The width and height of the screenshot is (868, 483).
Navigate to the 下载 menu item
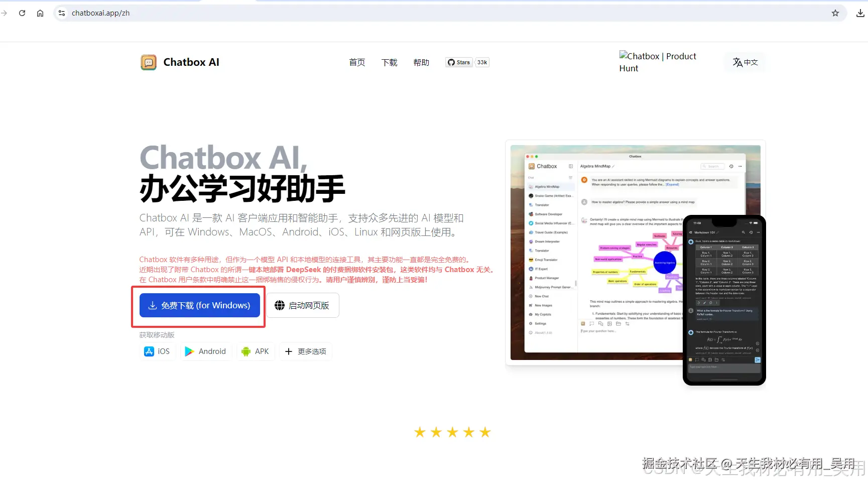[389, 62]
